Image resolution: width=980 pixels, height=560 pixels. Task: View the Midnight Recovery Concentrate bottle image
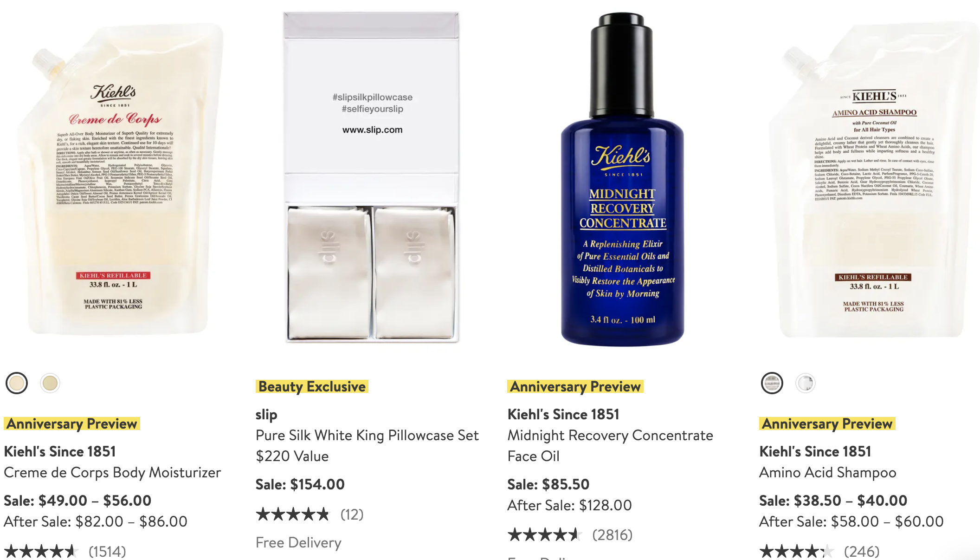point(622,179)
